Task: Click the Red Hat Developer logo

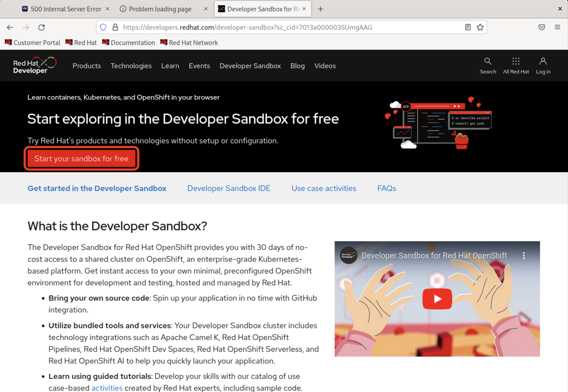Action: pyautogui.click(x=35, y=66)
